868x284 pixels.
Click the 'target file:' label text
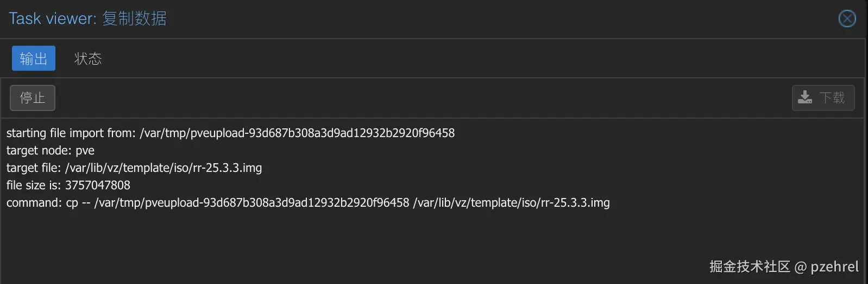coord(34,168)
